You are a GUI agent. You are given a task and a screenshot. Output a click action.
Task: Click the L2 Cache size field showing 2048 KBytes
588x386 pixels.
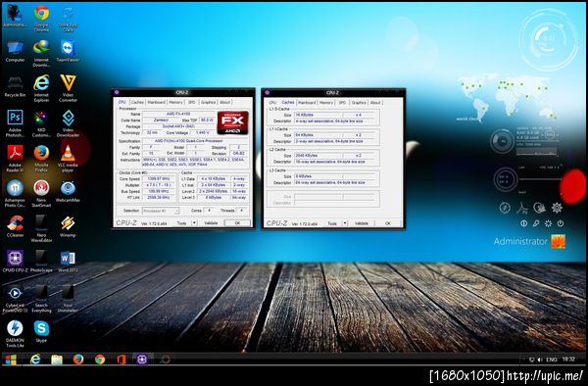(x=318, y=155)
